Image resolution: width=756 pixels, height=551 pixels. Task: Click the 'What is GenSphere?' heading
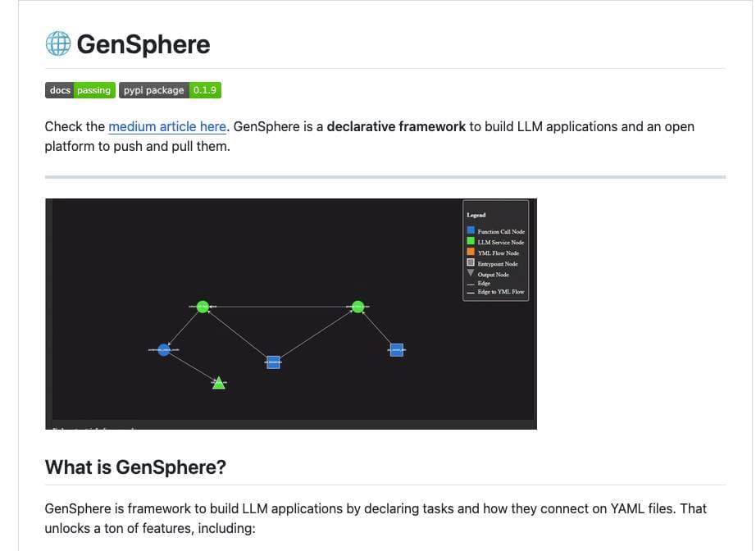(x=135, y=467)
